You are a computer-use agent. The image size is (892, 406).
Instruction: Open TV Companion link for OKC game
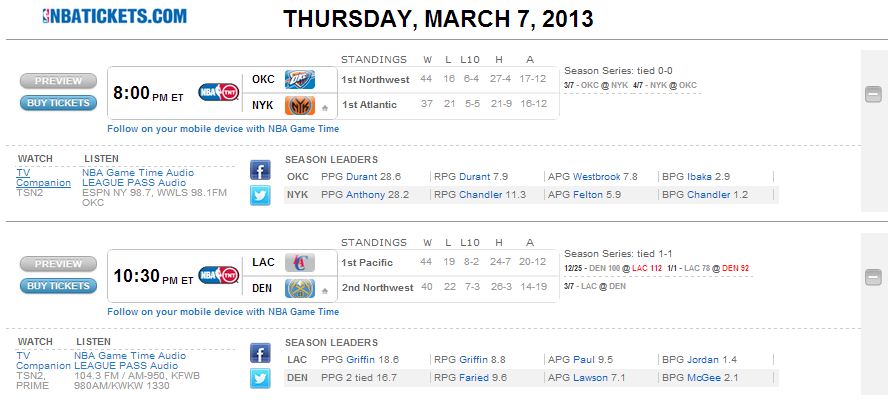coord(43,178)
